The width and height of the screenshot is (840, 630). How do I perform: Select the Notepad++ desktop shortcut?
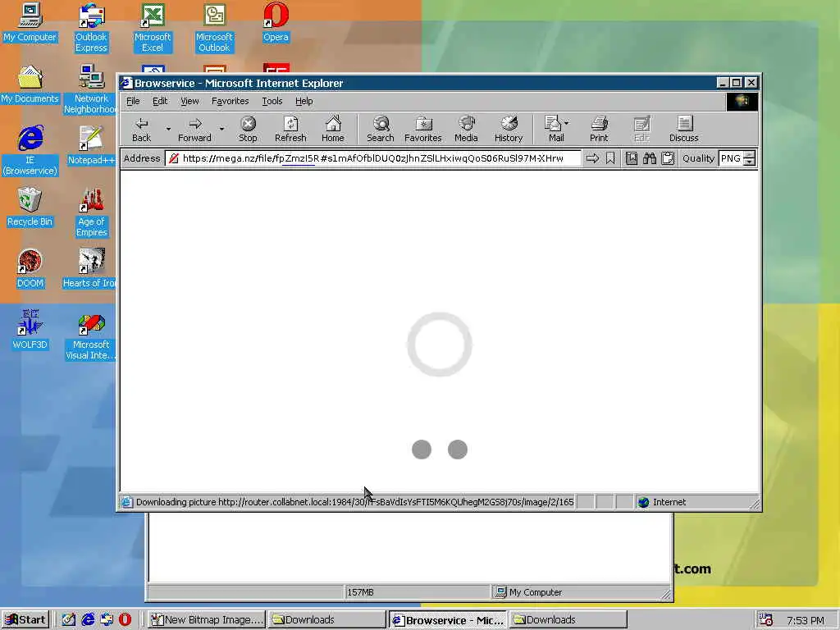click(91, 146)
